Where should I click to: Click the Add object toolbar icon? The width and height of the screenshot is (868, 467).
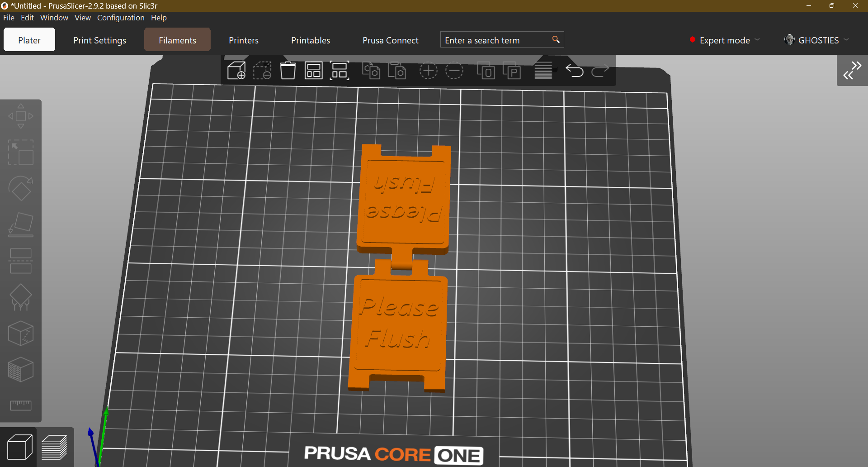coord(236,71)
